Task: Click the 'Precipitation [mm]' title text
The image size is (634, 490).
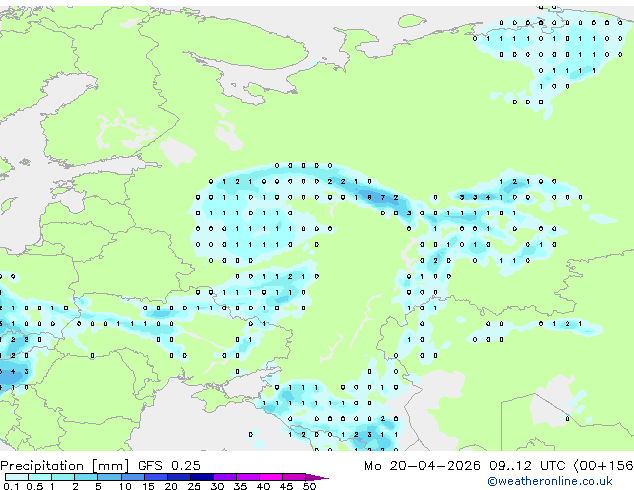Action: coord(65,466)
